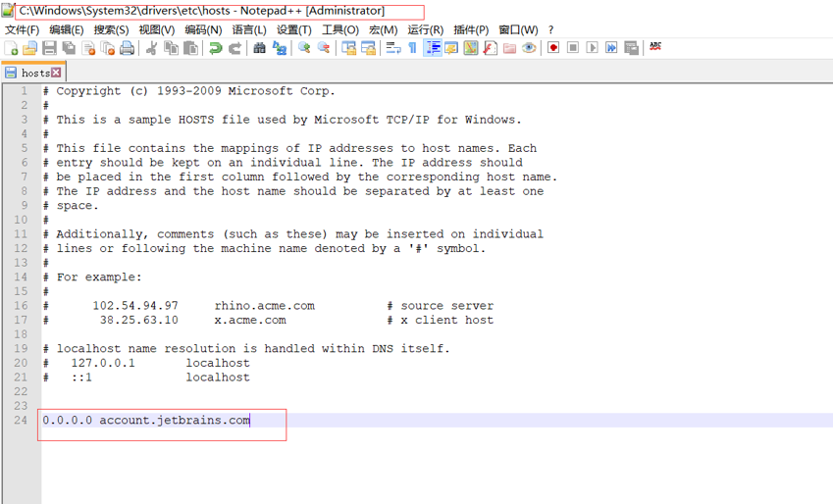This screenshot has width=833, height=504.
Task: Open the 宏(M) menu
Action: (383, 29)
